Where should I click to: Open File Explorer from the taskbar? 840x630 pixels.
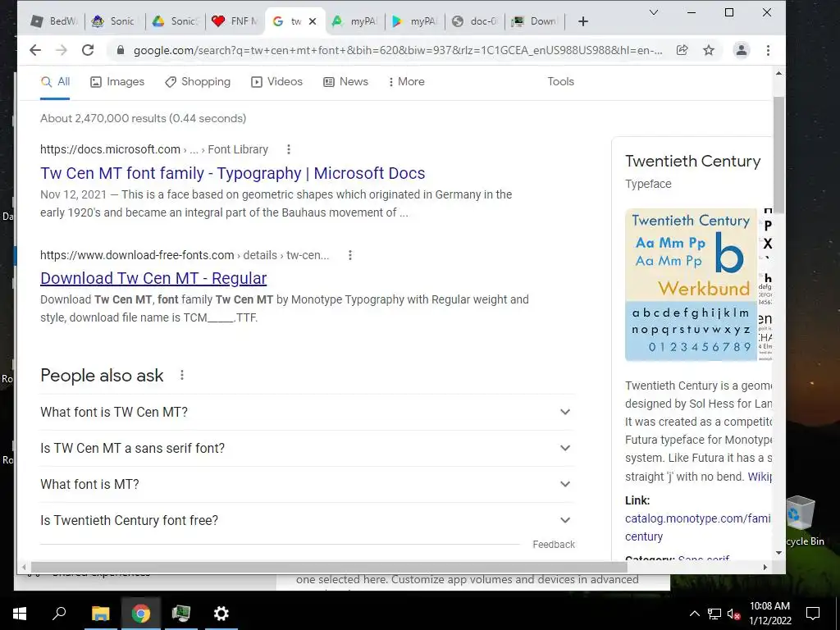coord(100,614)
